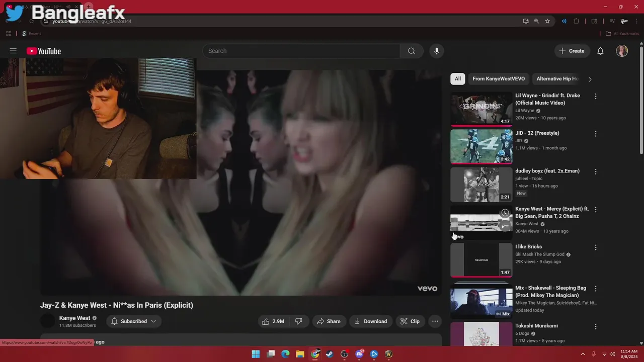The image size is (644, 362).
Task: Open the bookmarks bar apps grid icon
Action: [9, 34]
